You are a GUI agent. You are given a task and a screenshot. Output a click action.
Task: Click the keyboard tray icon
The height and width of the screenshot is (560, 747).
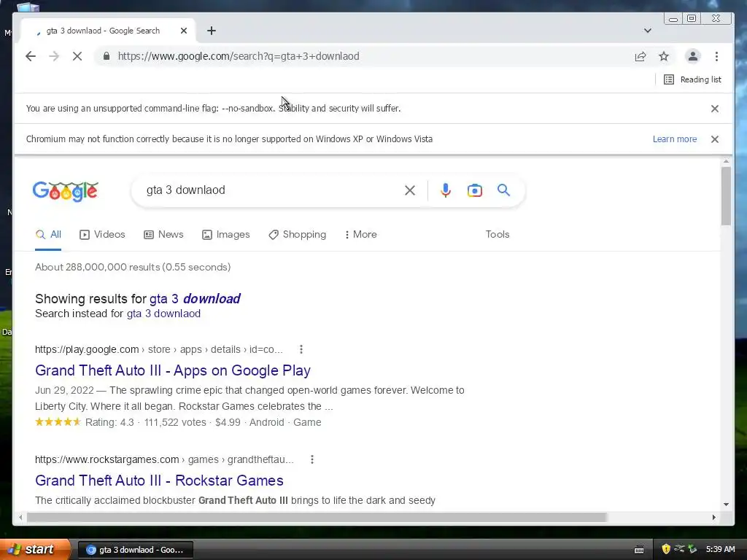point(639,550)
